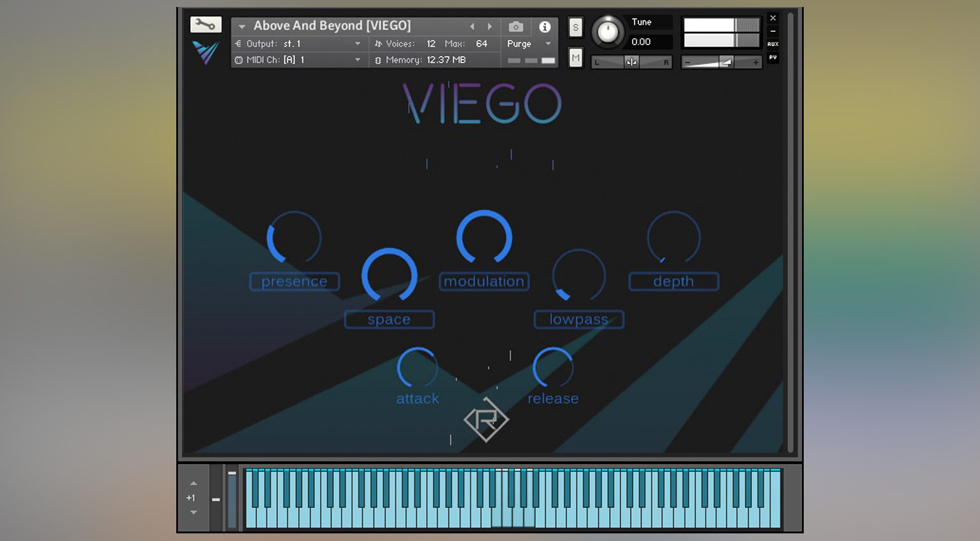Select the previous preset arrow
This screenshot has height=541, width=980.
(472, 26)
